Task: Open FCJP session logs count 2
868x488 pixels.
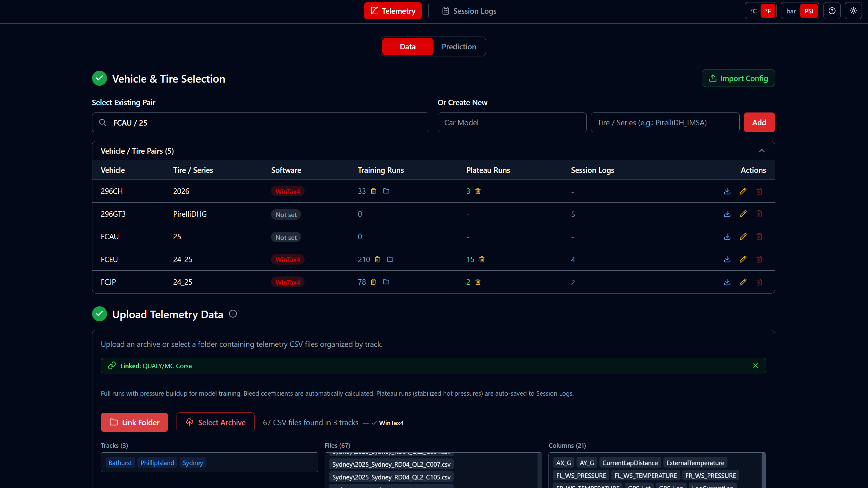Action: click(573, 283)
